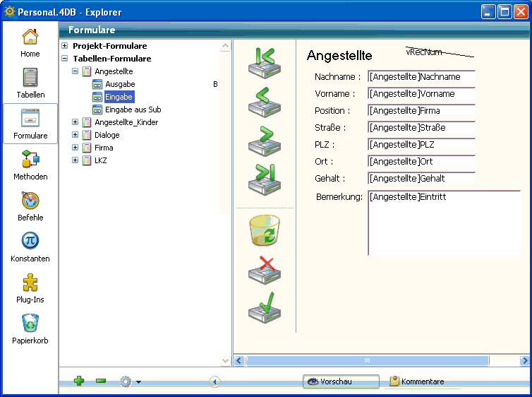Screen dimensions: 532x397
Task: Show the Konstanten list
Action: (30, 247)
